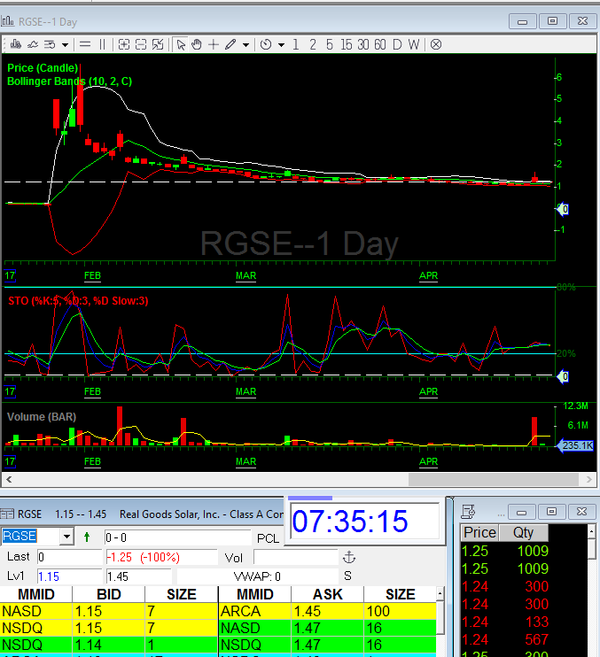Screen dimensions: 600x657
Task: Click the circled X clear icon in toolbar
Action: 436,44
